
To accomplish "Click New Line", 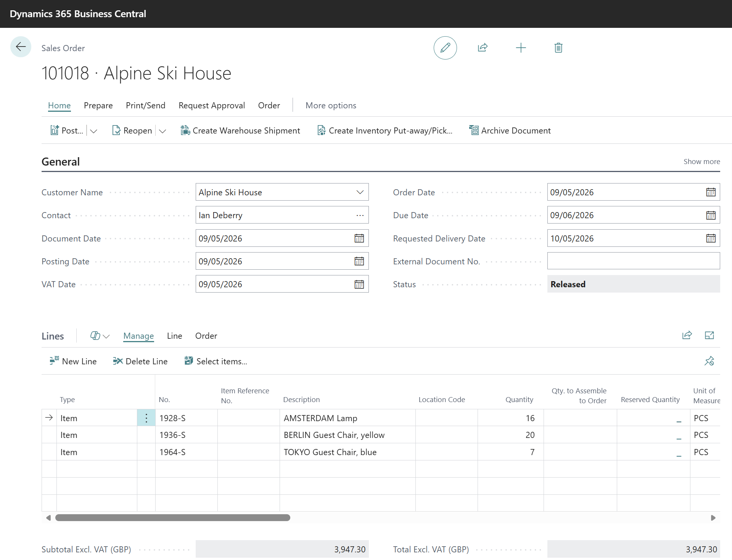I will (73, 361).
